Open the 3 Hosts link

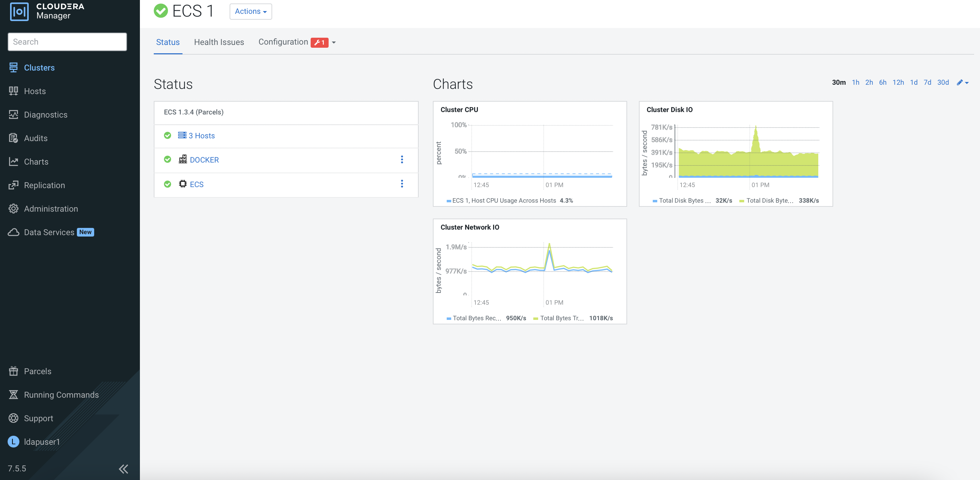click(x=202, y=136)
